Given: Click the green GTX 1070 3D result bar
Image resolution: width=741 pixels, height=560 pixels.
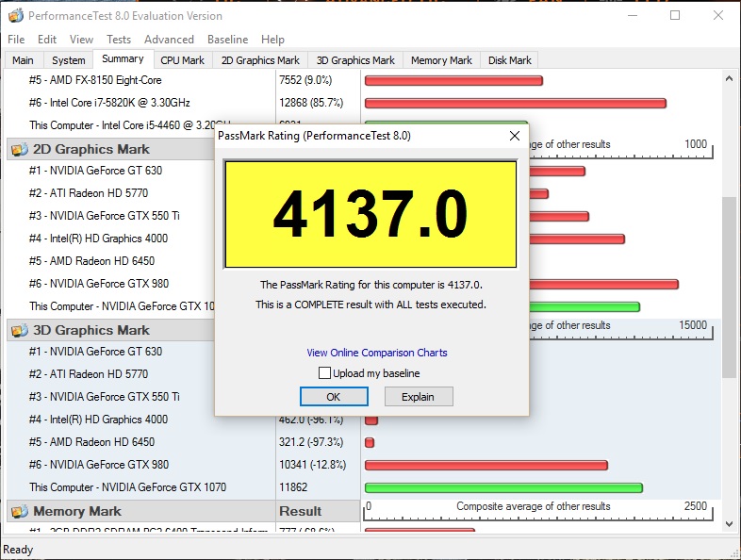Looking at the screenshot, I should 502,488.
